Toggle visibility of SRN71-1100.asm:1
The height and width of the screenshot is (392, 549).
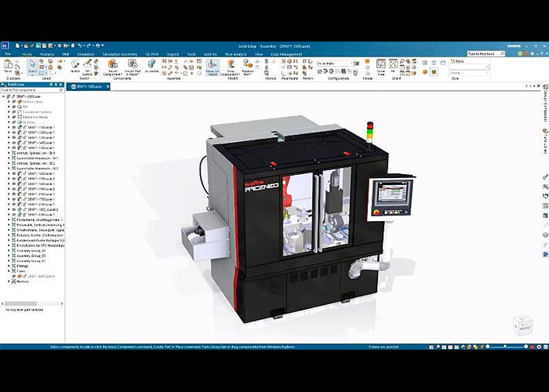pyautogui.click(x=14, y=127)
